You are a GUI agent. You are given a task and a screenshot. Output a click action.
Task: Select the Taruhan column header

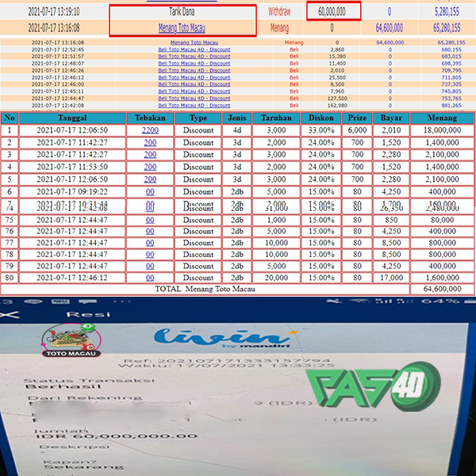click(276, 117)
